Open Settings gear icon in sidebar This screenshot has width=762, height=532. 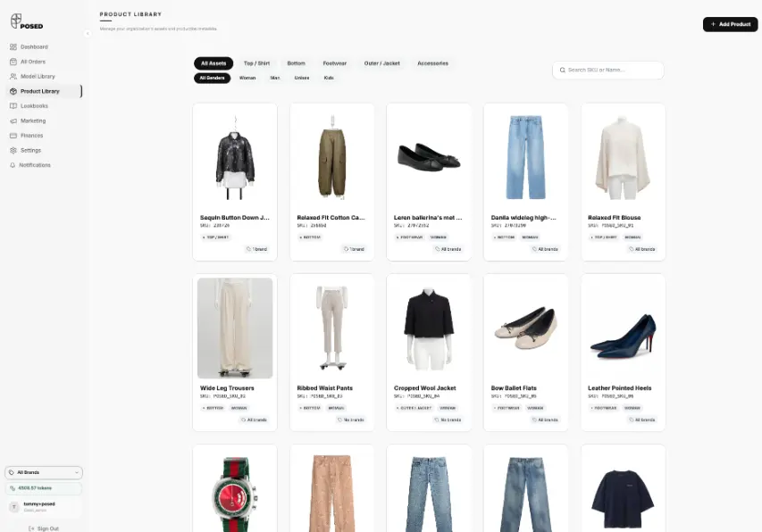coord(13,151)
